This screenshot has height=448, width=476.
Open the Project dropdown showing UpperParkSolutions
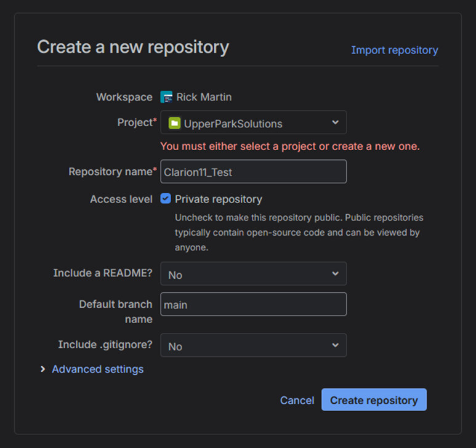point(253,123)
